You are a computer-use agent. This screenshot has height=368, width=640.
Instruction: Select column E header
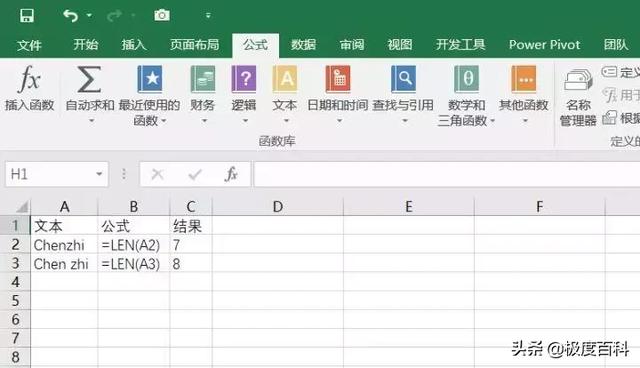tap(409, 206)
